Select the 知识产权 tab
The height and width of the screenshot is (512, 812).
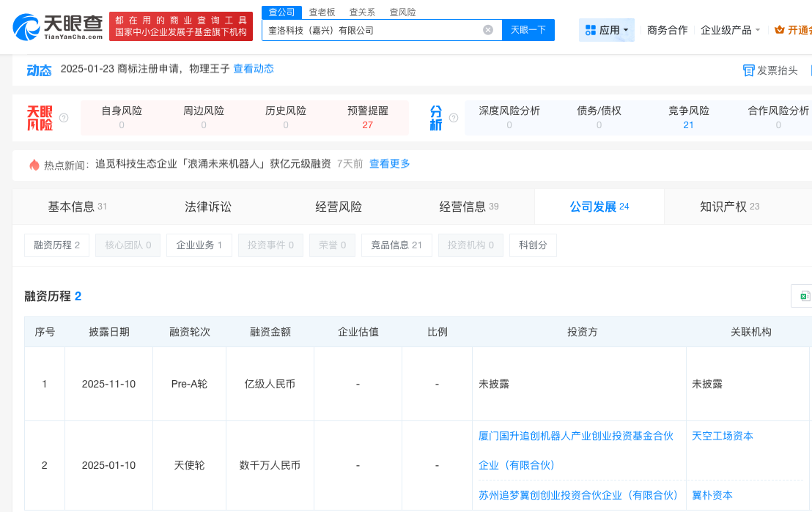pyautogui.click(x=729, y=207)
